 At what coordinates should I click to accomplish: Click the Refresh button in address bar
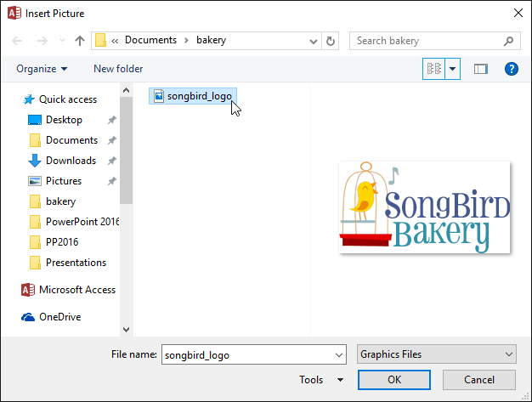pos(331,41)
